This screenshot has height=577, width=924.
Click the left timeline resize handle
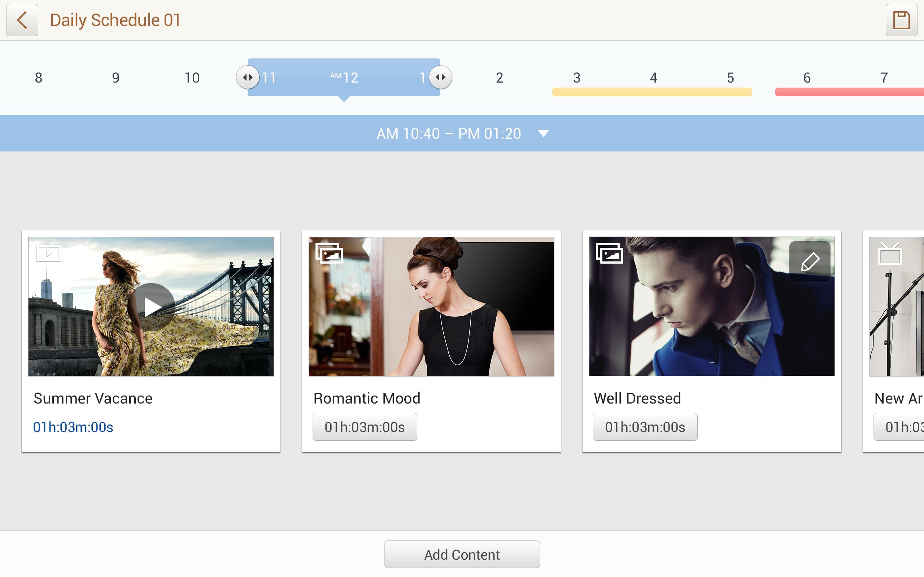[x=248, y=77]
